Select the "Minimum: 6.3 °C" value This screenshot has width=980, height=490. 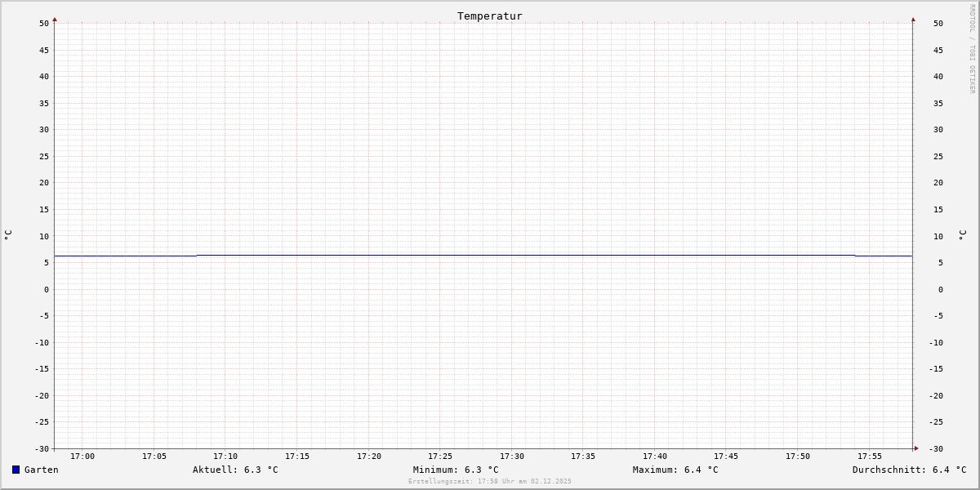coord(456,470)
